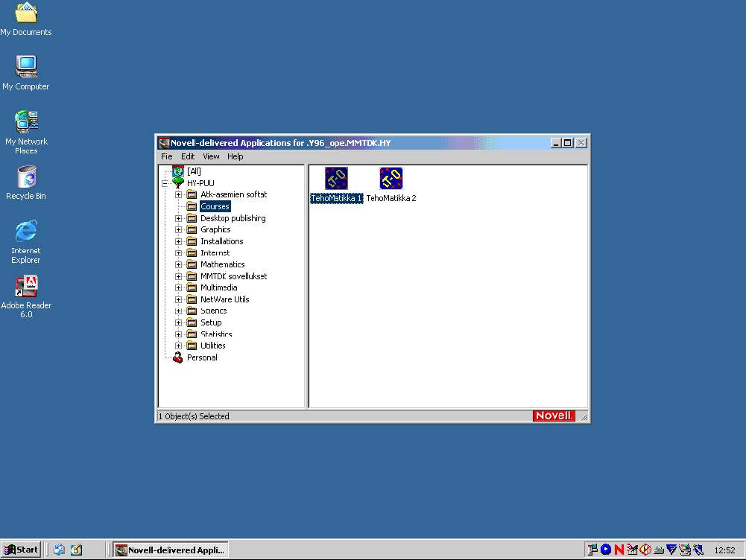Select the Recycle Bin desktop icon
The width and height of the screenshot is (746, 560).
click(27, 176)
